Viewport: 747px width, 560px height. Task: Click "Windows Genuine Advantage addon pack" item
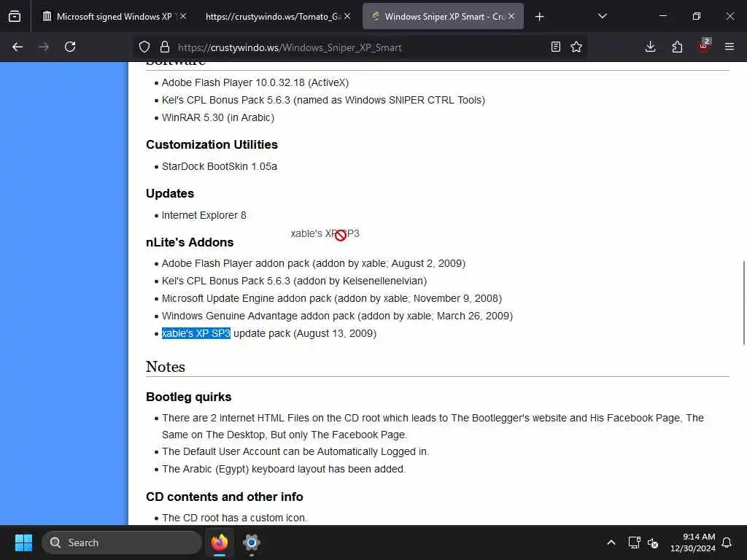pos(337,316)
